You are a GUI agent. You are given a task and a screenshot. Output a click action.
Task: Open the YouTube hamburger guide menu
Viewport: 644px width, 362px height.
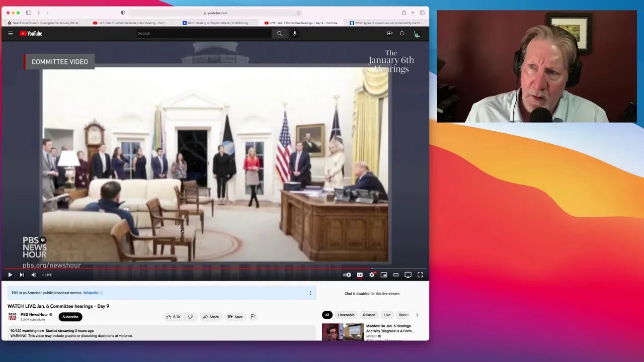[x=10, y=34]
